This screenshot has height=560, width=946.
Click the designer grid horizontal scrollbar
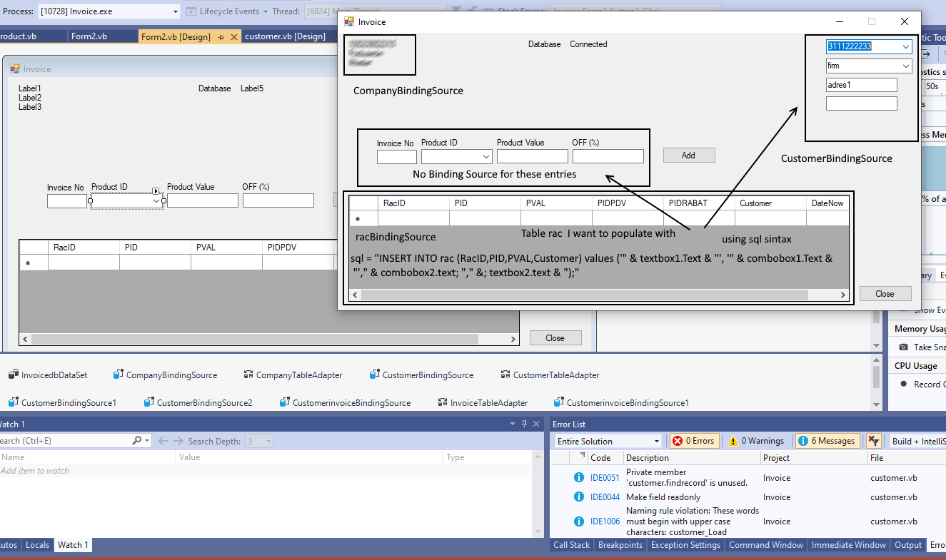pos(269,339)
